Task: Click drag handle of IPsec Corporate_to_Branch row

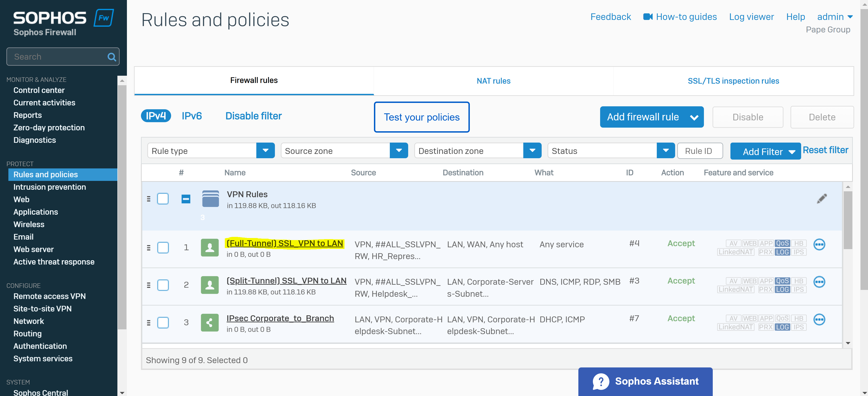Action: [x=149, y=323]
